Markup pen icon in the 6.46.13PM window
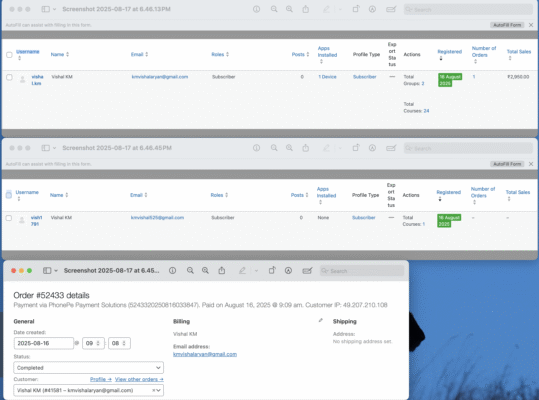The width and height of the screenshot is (539, 400). 326,9
